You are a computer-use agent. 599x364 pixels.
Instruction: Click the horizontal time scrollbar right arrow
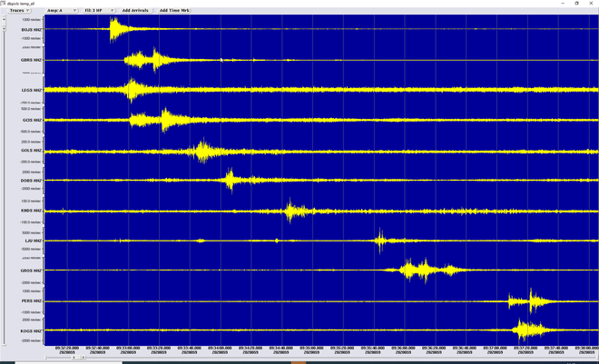(83, 358)
